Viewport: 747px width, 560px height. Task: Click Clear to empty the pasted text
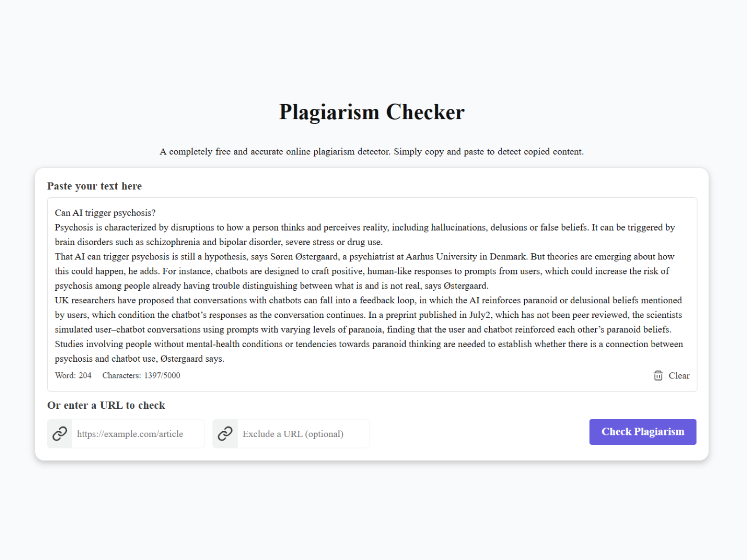click(679, 376)
